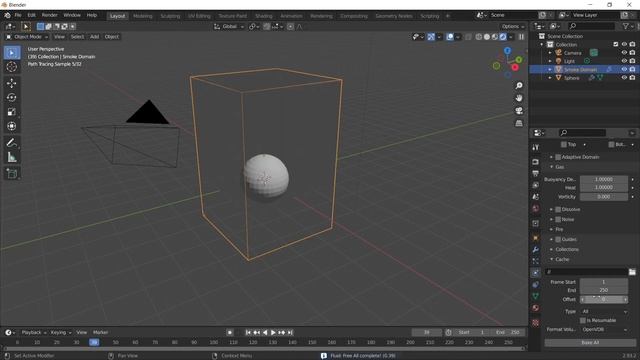Screen dimensions: 640x360
Task: Adjust the Vorticity slider
Action: [604, 197]
